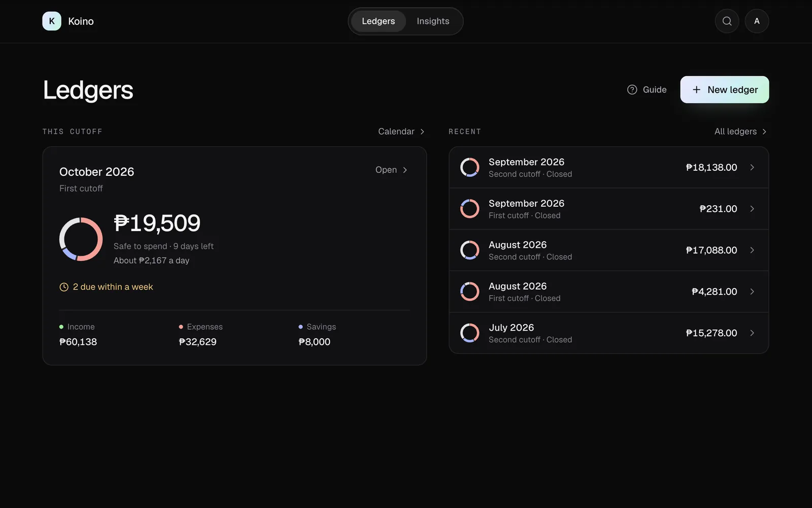This screenshot has height=508, width=812.
Task: Click the clock icon beside due notice
Action: click(64, 287)
